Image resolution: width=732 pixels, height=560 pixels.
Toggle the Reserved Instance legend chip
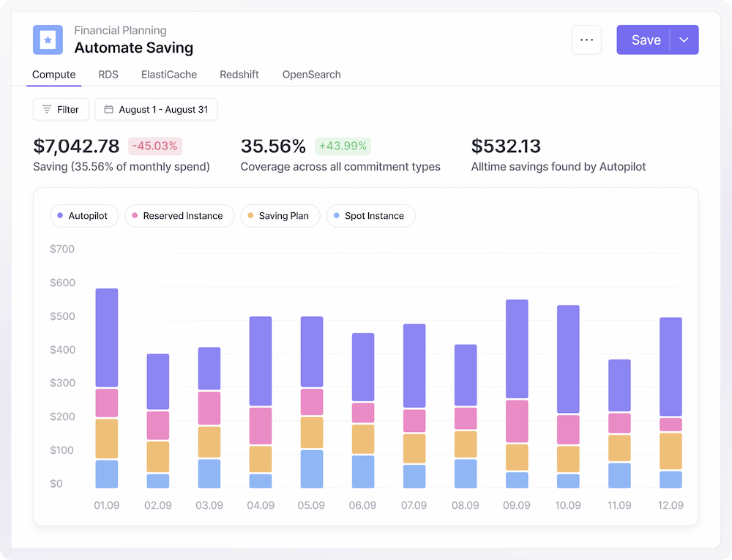coord(179,216)
